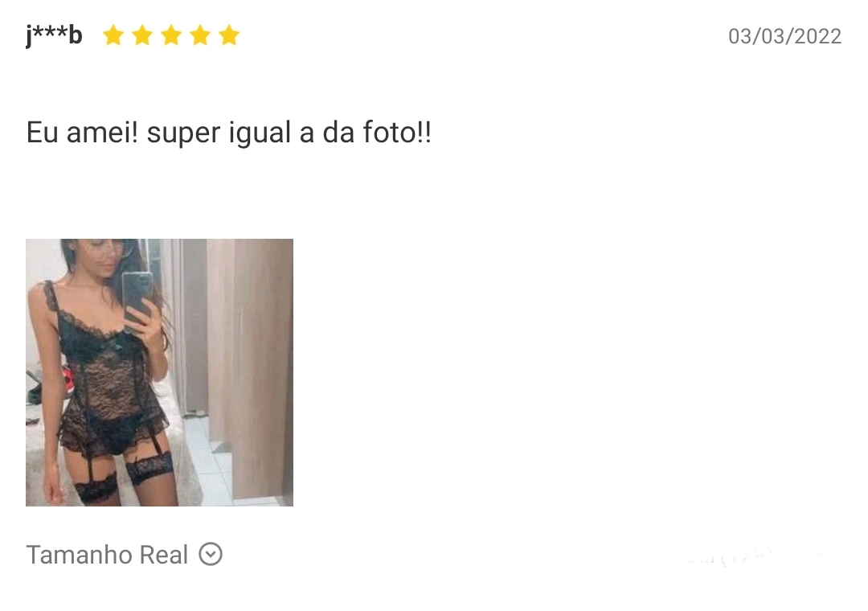Viewport: 868px width, 611px height.
Task: Select the second rating star
Action: (142, 35)
